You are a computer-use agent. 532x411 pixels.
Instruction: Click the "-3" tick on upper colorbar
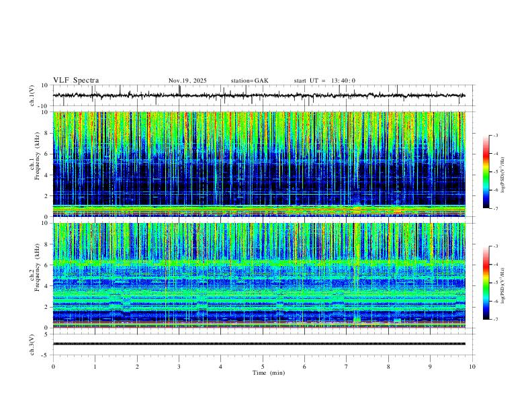click(x=495, y=135)
